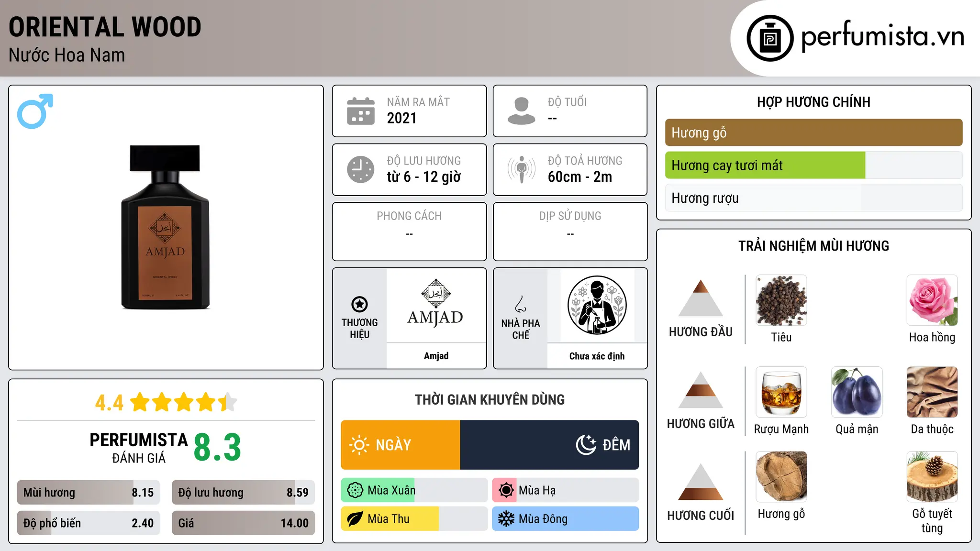Click the sillage value 60cm - 2m
The width and height of the screenshot is (980, 551).
[579, 177]
